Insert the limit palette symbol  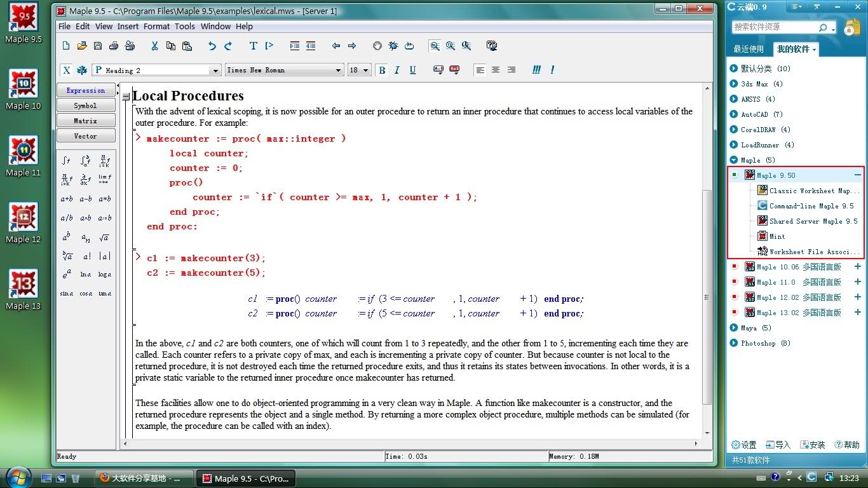tap(105, 180)
